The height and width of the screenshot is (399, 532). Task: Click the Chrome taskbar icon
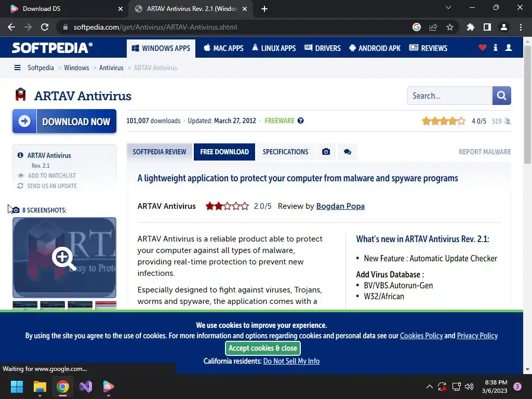coord(63,387)
